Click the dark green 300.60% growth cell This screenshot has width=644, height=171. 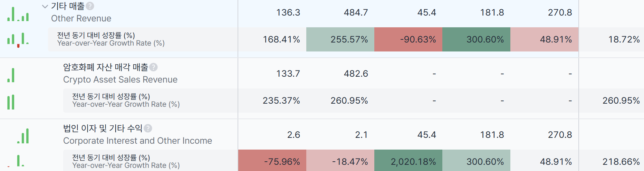(476, 39)
